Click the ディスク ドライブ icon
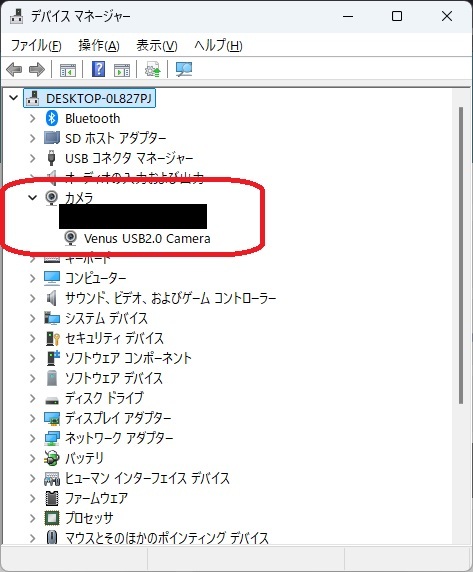Viewport: 473px width, 572px height. (x=52, y=401)
